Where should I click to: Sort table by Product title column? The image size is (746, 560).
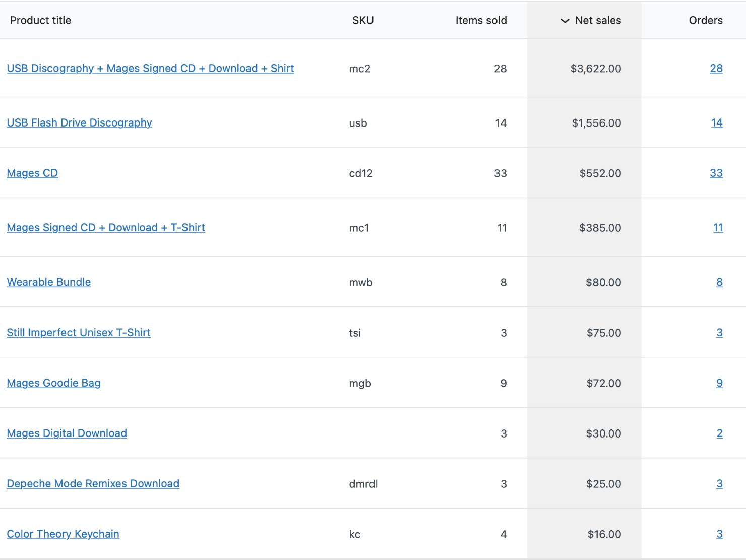(x=40, y=21)
